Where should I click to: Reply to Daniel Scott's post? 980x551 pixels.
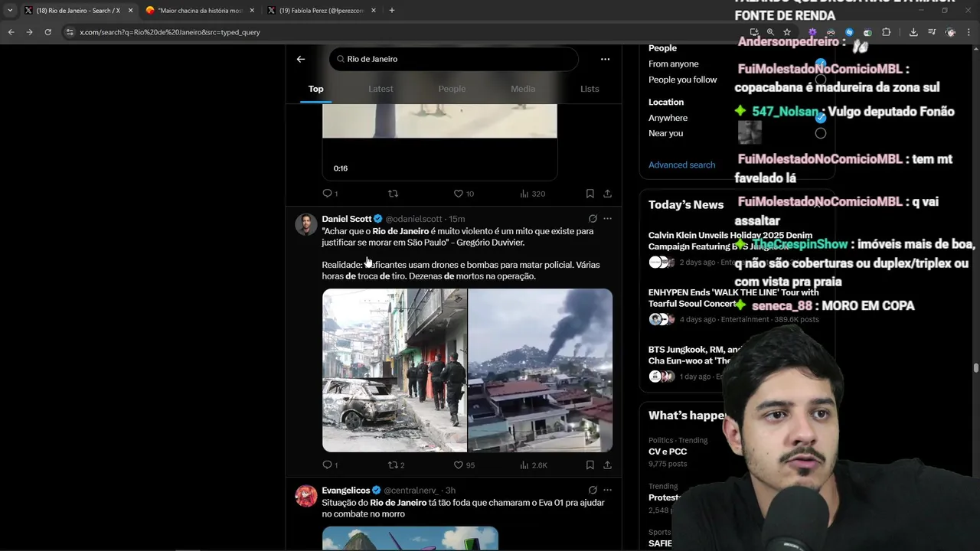(x=330, y=465)
